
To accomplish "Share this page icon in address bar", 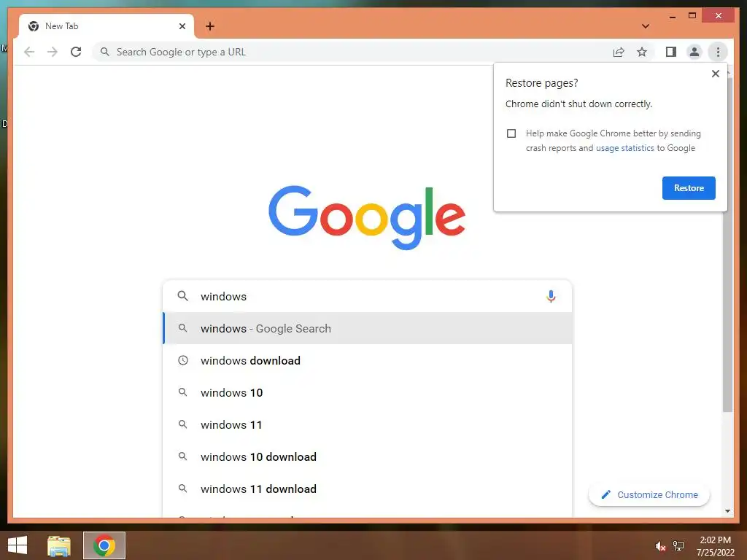I will coord(619,52).
